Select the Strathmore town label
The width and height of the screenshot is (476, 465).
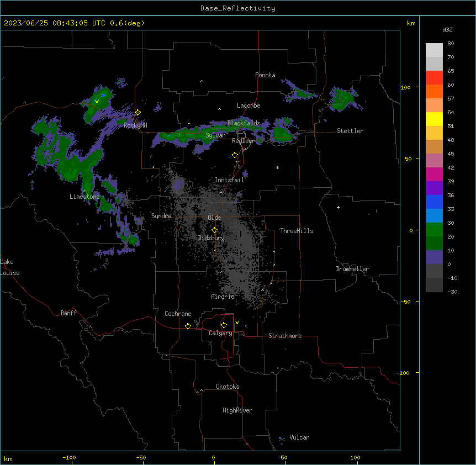tap(285, 336)
